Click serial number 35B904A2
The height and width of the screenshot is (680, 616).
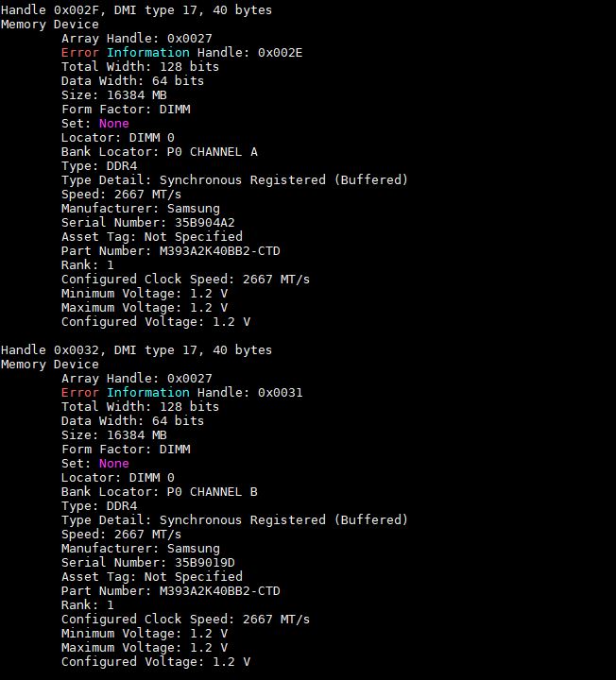197,223
